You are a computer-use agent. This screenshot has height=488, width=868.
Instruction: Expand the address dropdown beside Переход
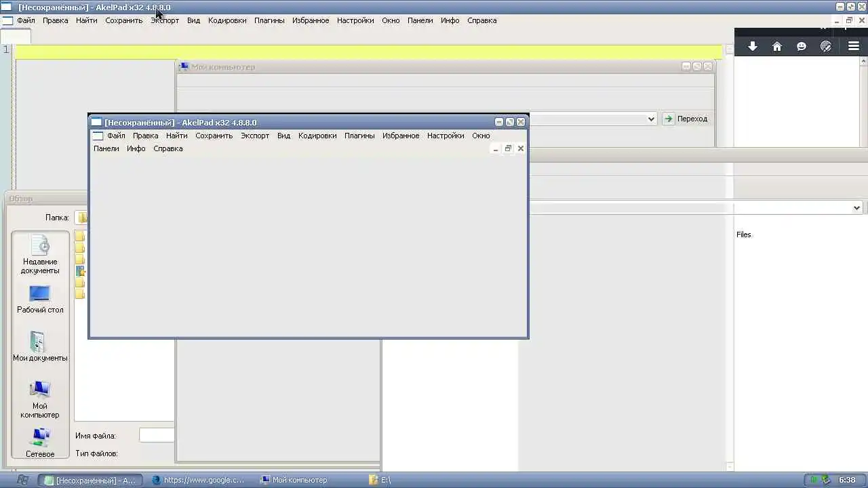[x=651, y=119]
